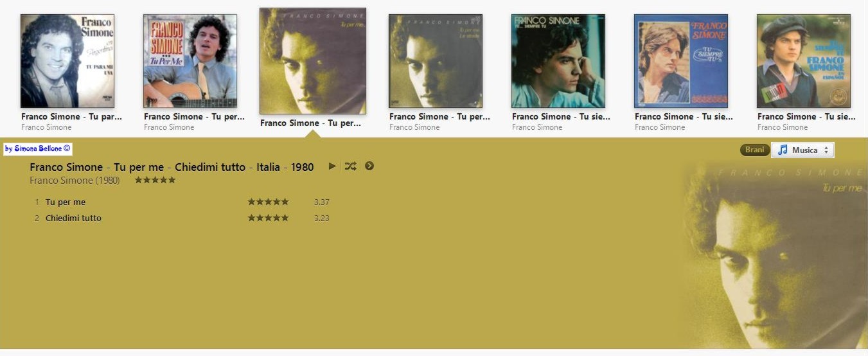This screenshot has height=356, width=868.
Task: Open the Tu para mi Argentina album cover
Action: pyautogui.click(x=67, y=61)
